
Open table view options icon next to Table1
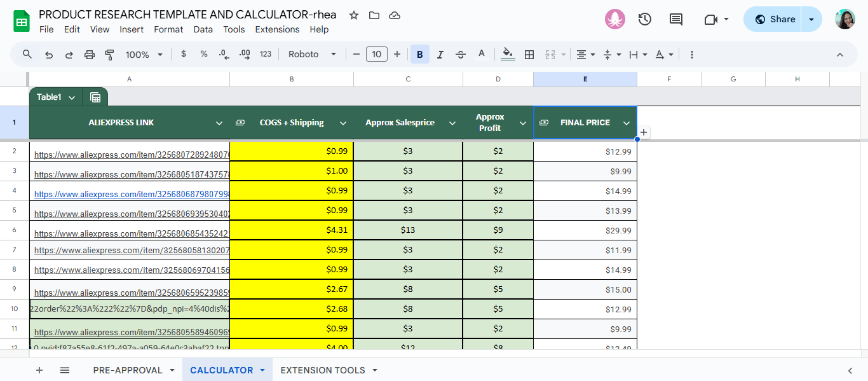click(x=95, y=97)
